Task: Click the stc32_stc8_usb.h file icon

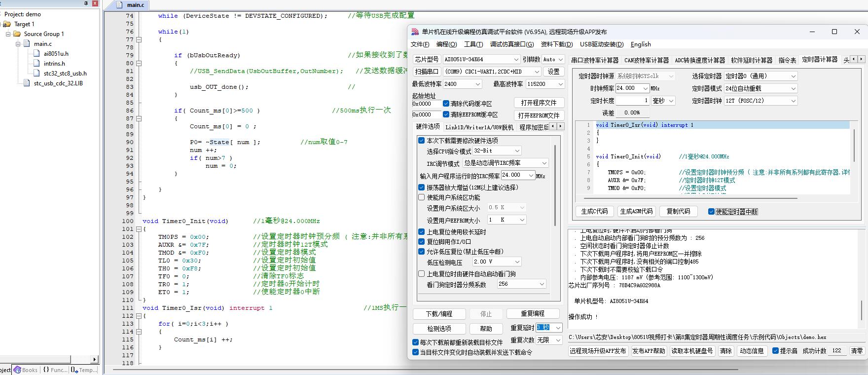Action: [36, 74]
